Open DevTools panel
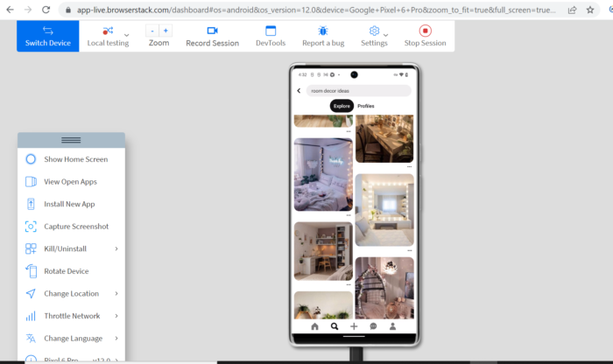This screenshot has height=364, width=613. (270, 36)
